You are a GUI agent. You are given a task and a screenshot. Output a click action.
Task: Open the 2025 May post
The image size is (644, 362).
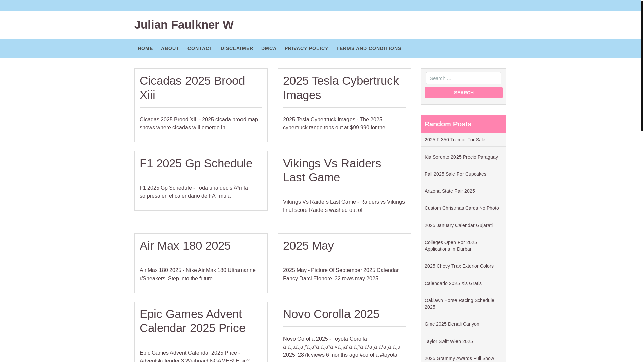pos(309,246)
